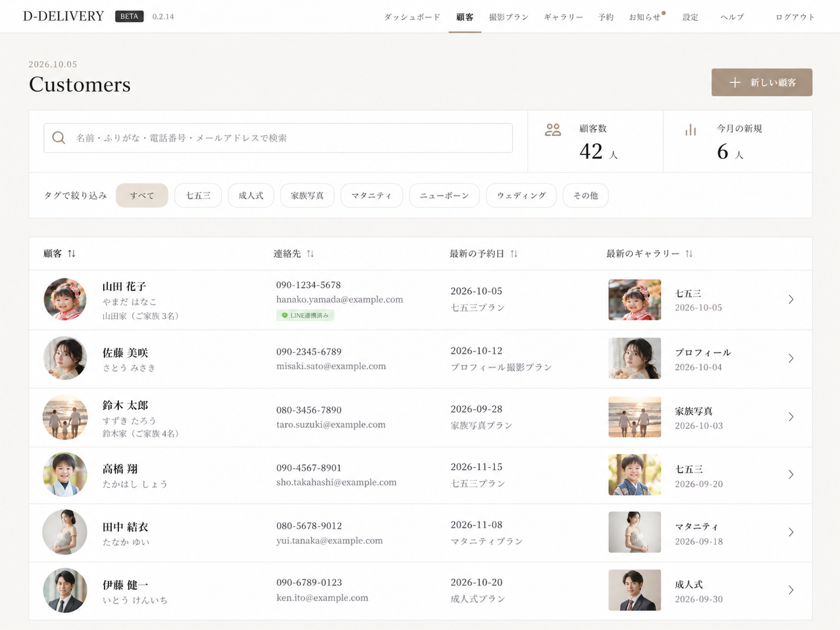Click 鈴木 太郎 avatar photo
This screenshot has height=630, width=840.
65,417
